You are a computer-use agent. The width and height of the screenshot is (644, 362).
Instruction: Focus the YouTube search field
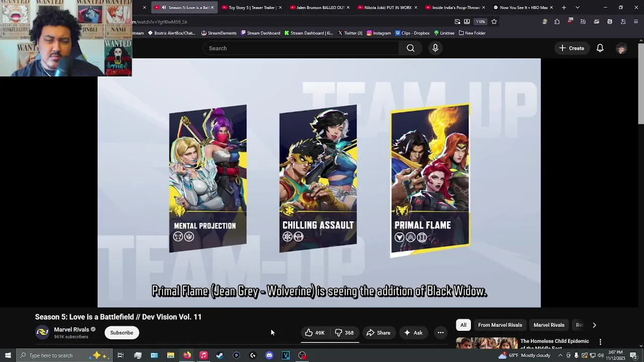[301, 48]
